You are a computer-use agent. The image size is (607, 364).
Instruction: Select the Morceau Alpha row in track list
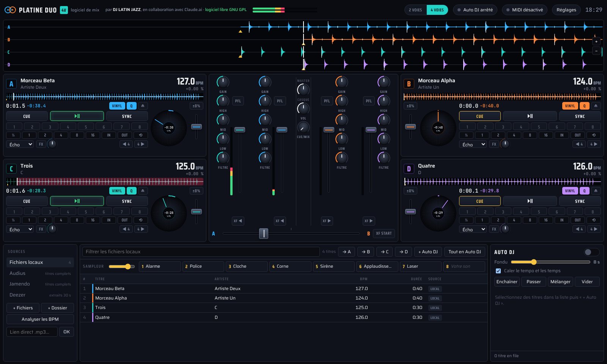point(283,298)
